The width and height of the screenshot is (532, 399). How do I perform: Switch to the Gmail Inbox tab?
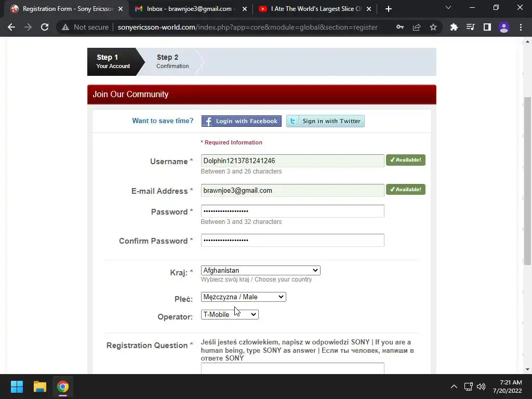191,9
